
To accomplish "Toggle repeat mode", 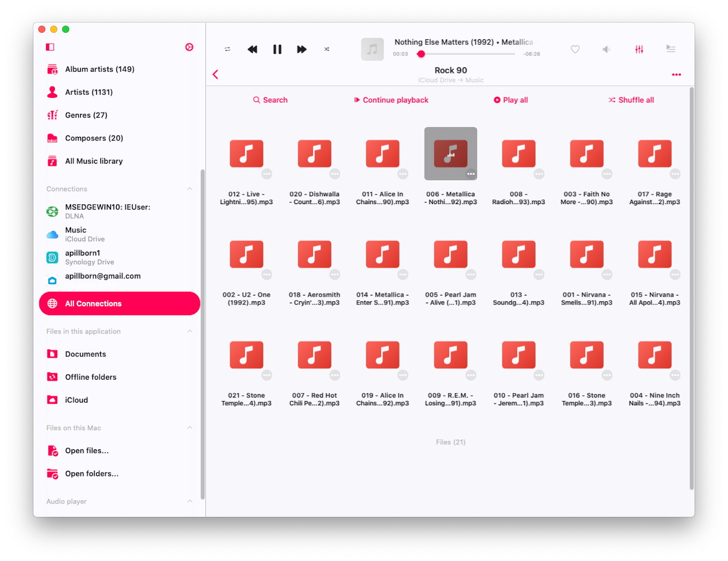I will tap(228, 50).
